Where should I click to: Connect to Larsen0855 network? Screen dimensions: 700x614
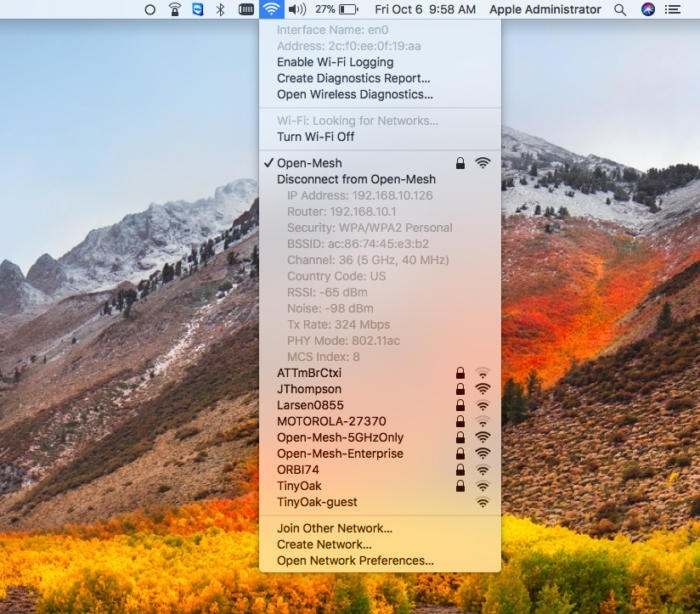coord(380,405)
